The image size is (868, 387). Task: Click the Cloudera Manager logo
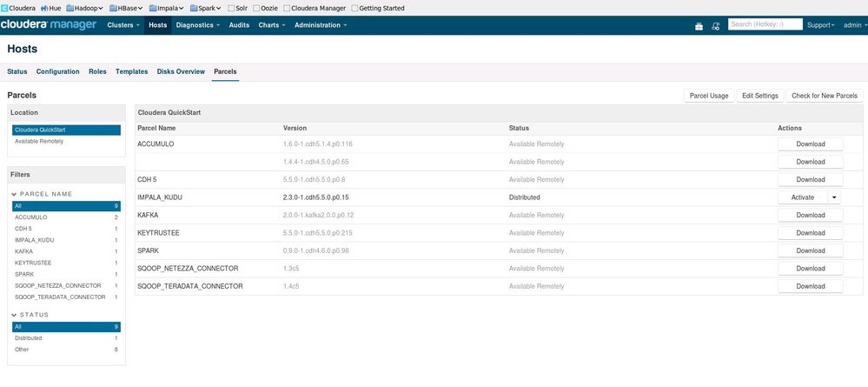(49, 25)
